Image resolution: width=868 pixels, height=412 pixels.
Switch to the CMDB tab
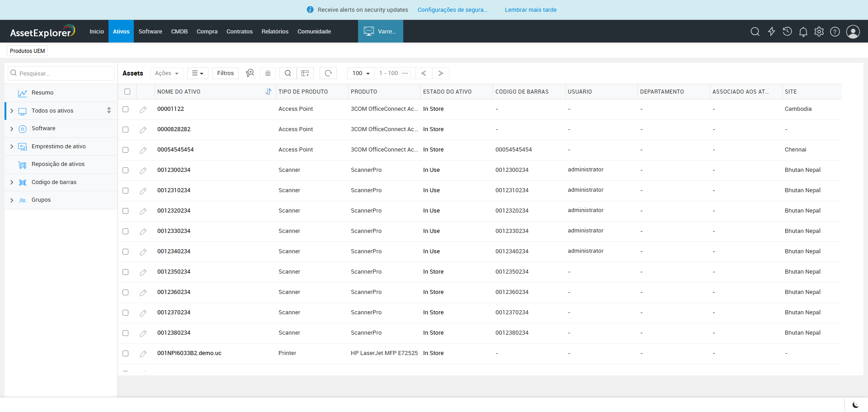(x=179, y=32)
